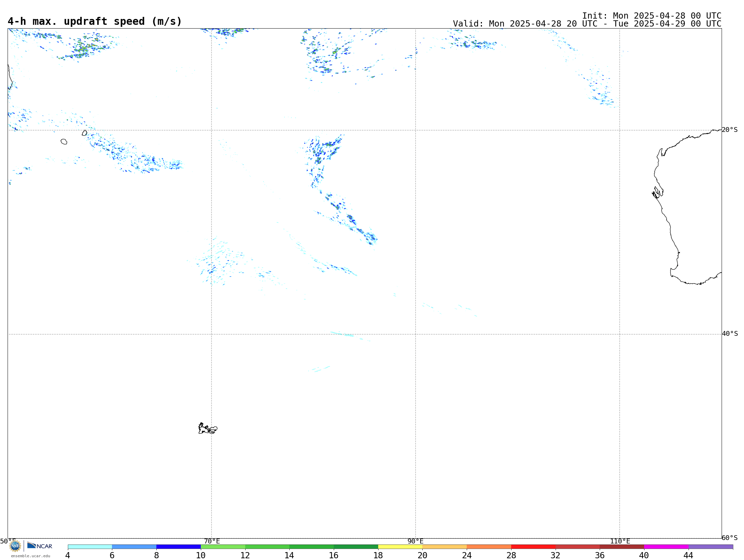Click the 50°E longitude label

pyautogui.click(x=8, y=541)
